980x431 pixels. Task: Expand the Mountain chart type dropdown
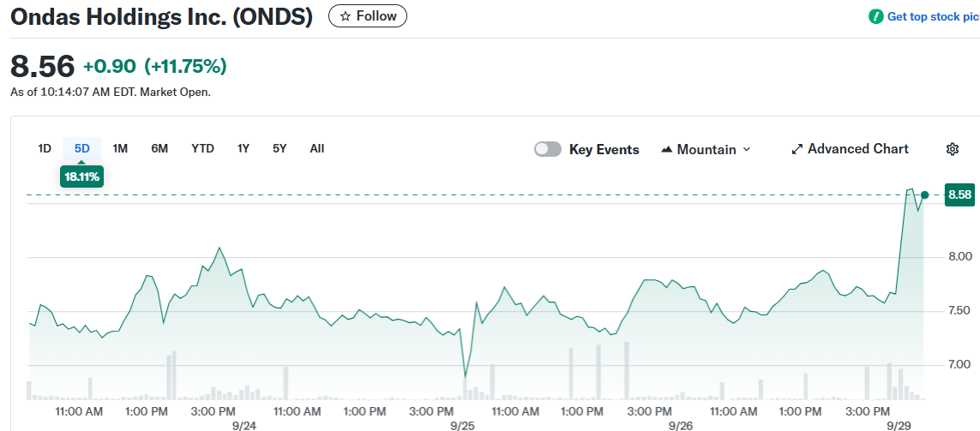tap(746, 149)
